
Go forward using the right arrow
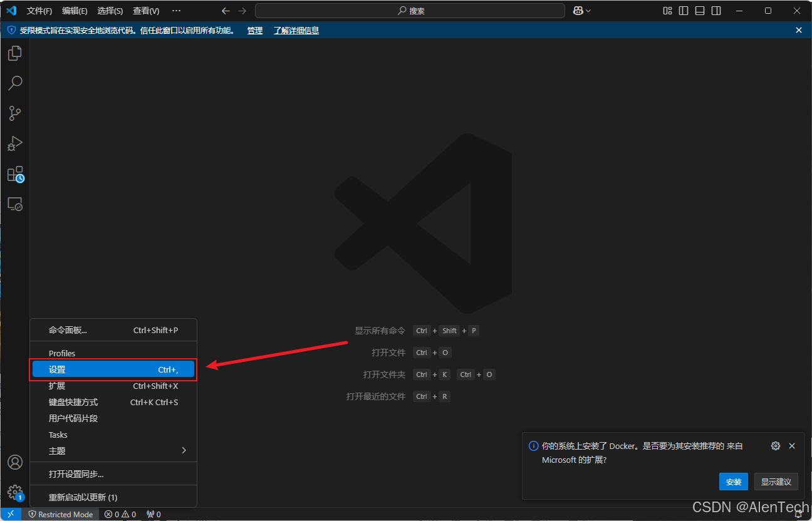point(242,11)
